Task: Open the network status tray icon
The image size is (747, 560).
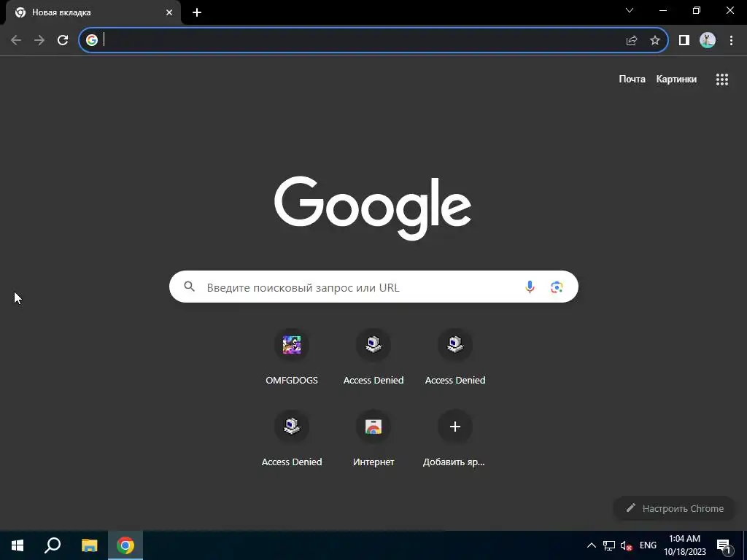Action: (x=609, y=545)
